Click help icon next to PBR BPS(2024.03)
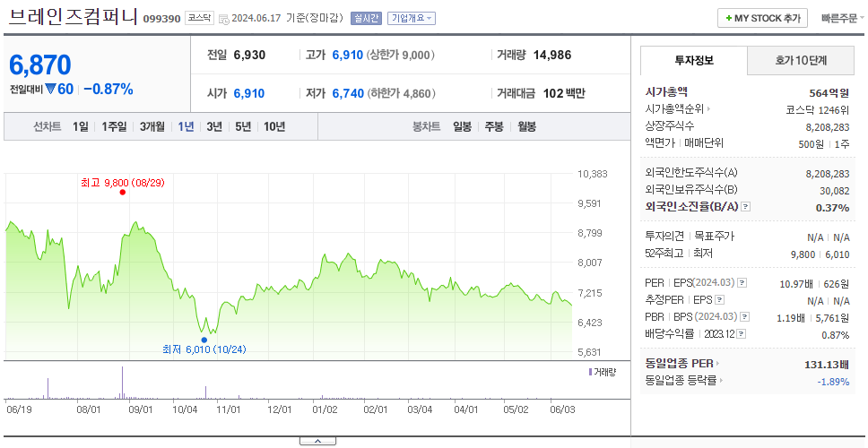 point(746,317)
